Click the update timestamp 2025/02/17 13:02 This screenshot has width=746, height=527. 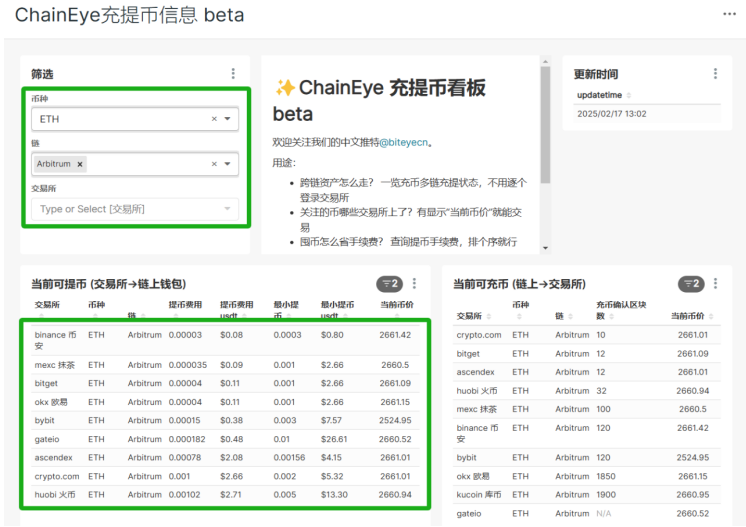(612, 114)
